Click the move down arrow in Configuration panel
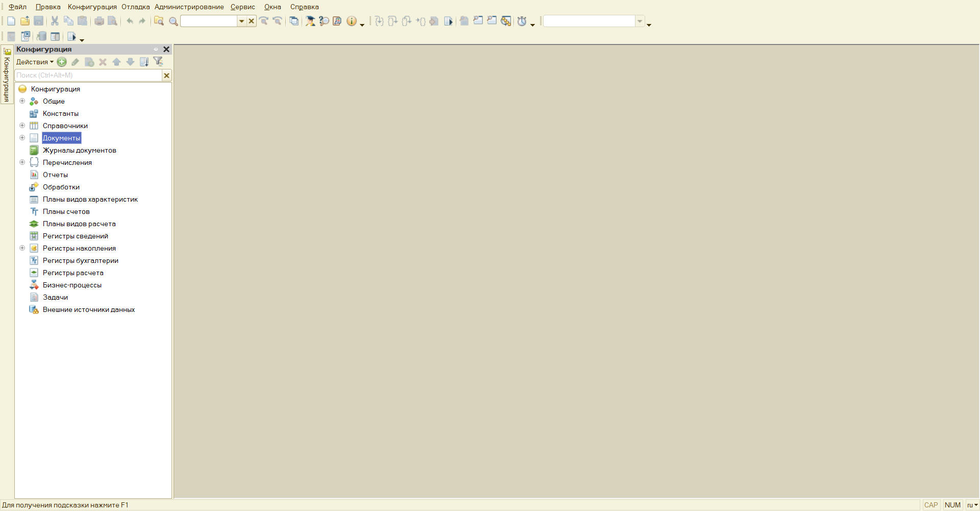 130,62
